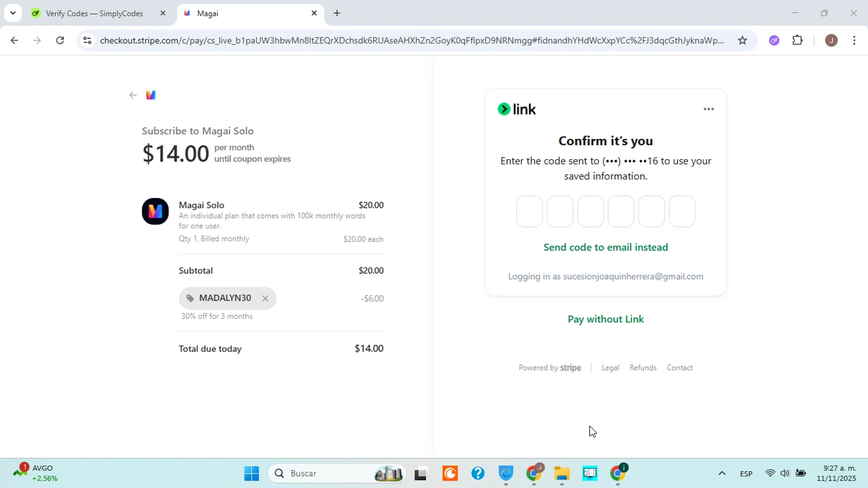Open the Chrome profile avatar
This screenshot has width=868, height=488.
pyautogui.click(x=831, y=41)
